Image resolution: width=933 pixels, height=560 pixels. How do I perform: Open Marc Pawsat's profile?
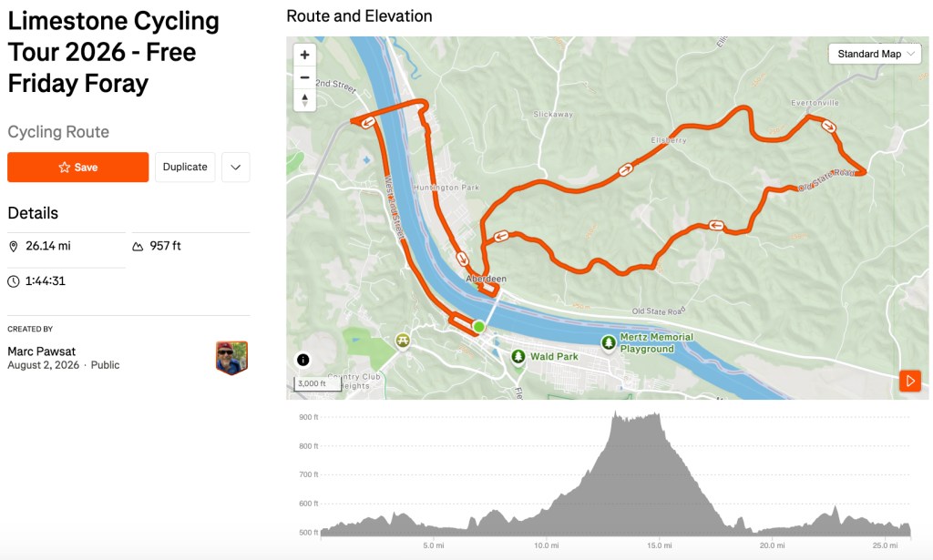[42, 351]
